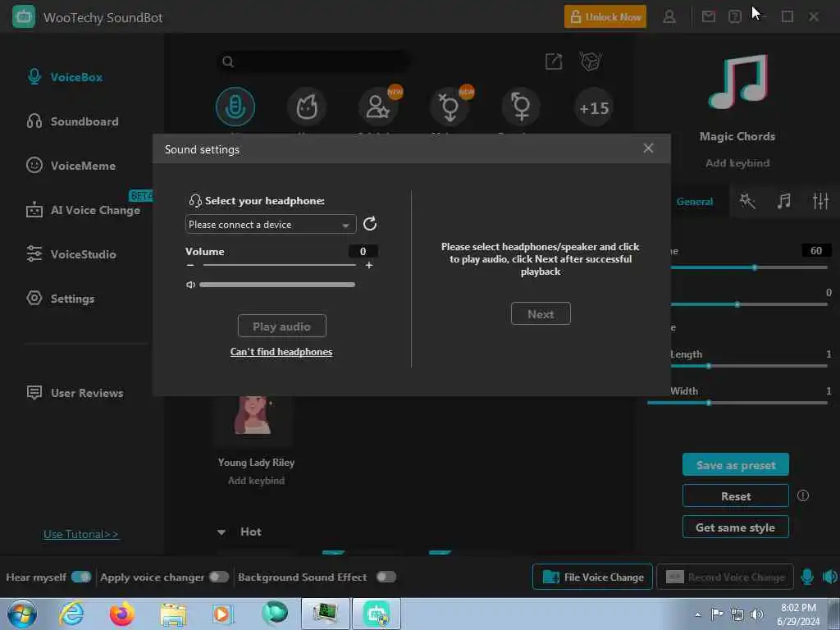
Task: Click the system tray volume icon
Action: tap(757, 614)
